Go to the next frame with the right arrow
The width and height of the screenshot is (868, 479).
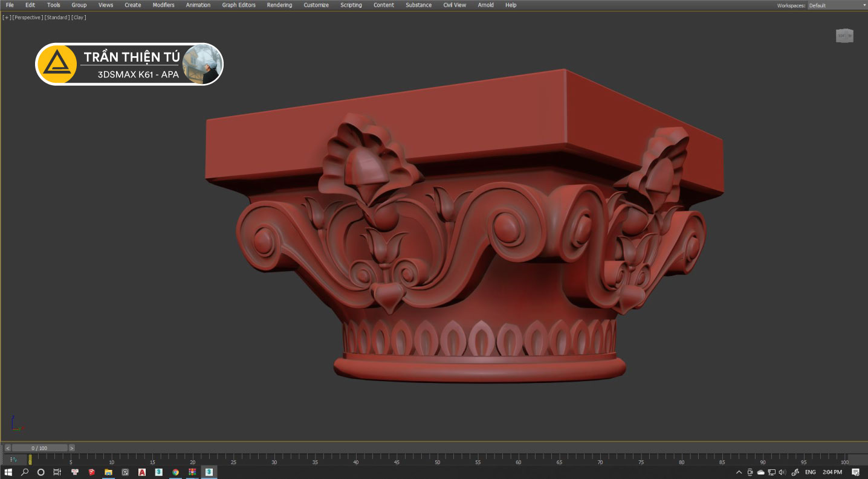pos(72,448)
